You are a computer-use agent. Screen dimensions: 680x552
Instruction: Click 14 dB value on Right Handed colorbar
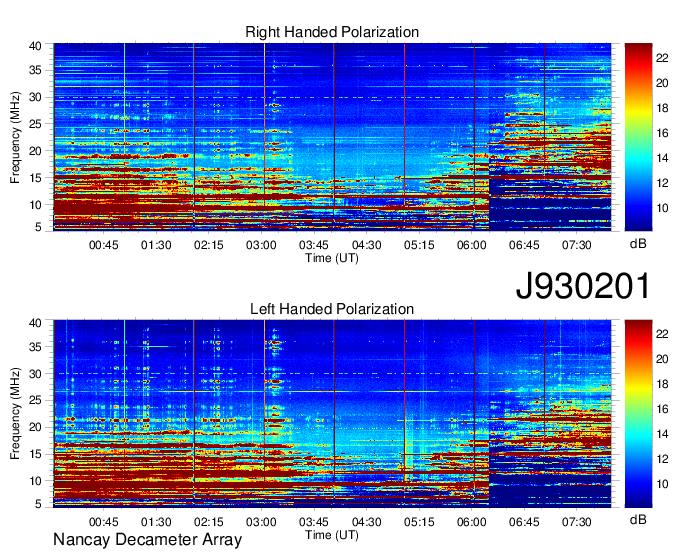click(x=662, y=158)
